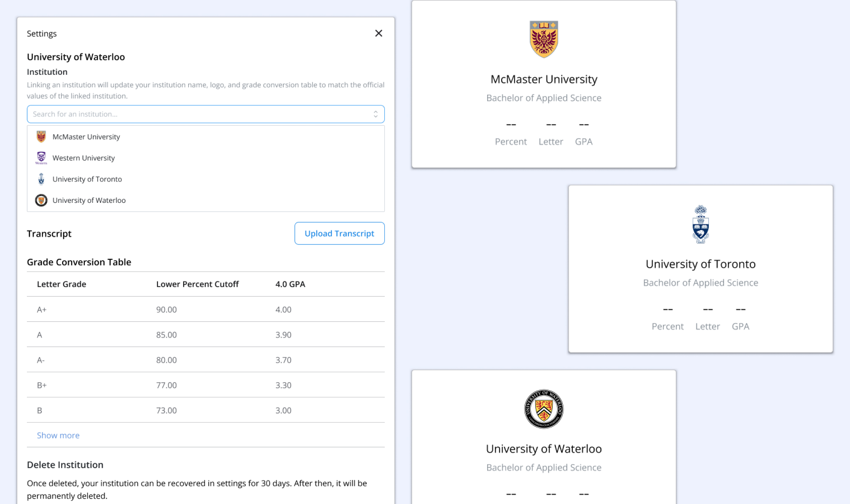Click the Upload Transcript button

point(339,233)
